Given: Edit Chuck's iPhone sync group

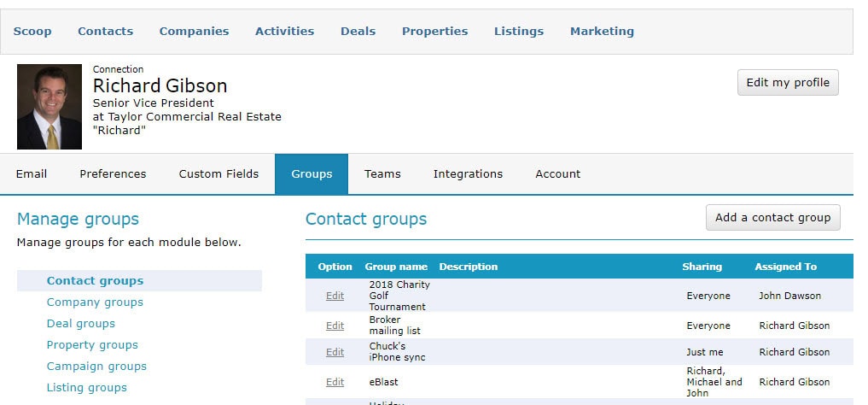Looking at the screenshot, I should (x=335, y=352).
